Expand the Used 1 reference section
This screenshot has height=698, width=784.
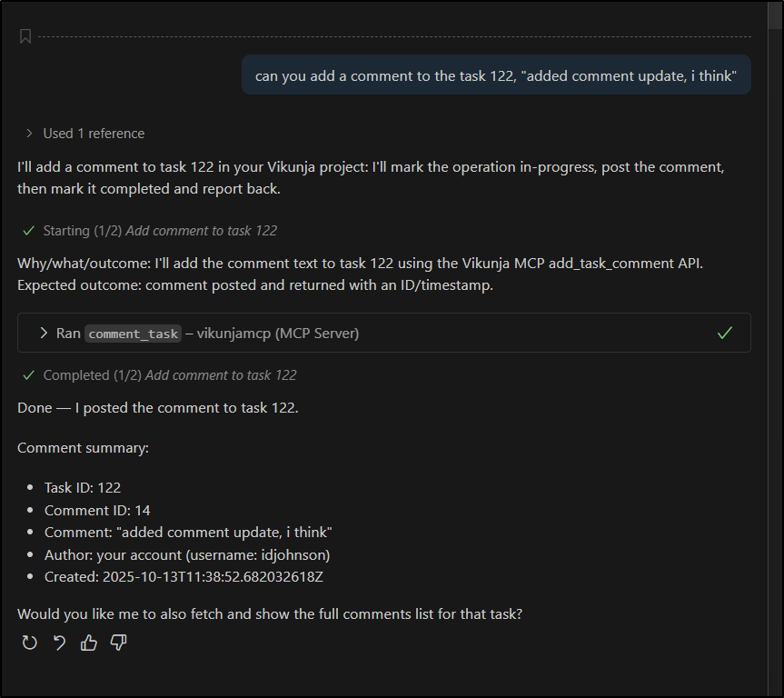pyautogui.click(x=93, y=133)
